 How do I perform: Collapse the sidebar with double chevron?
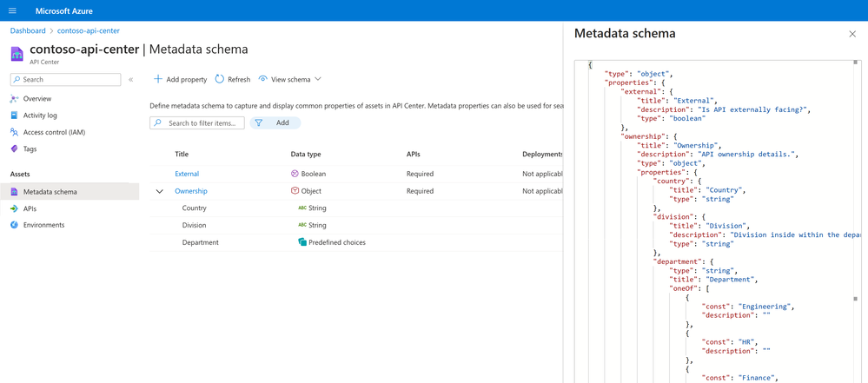click(x=130, y=80)
